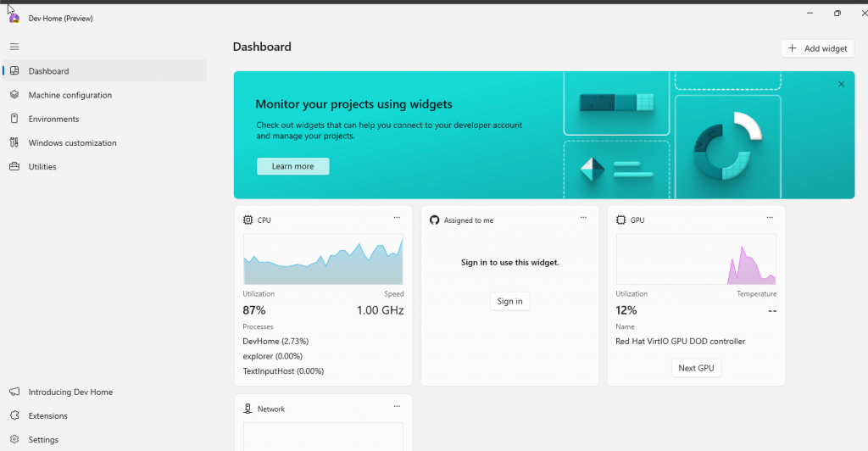Click the CPU chip icon in widget header
The image size is (868, 451).
248,220
